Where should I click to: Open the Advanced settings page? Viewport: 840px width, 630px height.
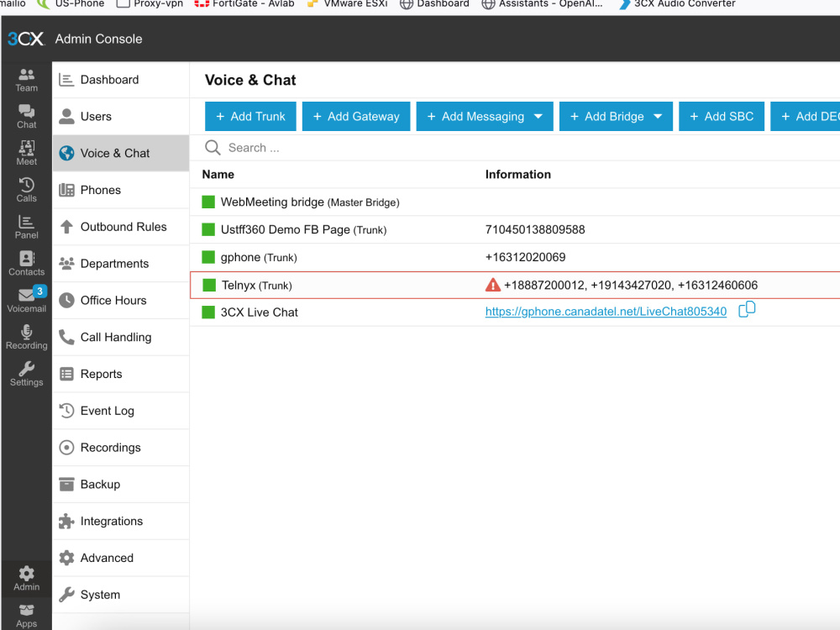point(120,559)
